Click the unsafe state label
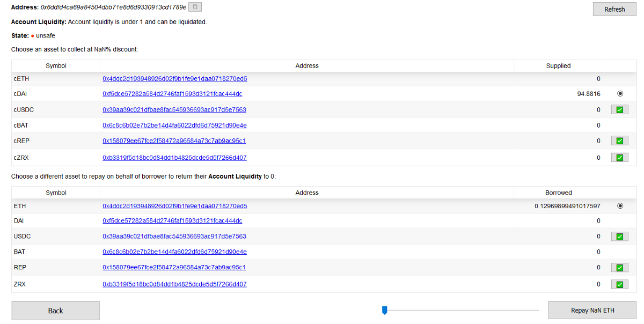 click(x=46, y=35)
